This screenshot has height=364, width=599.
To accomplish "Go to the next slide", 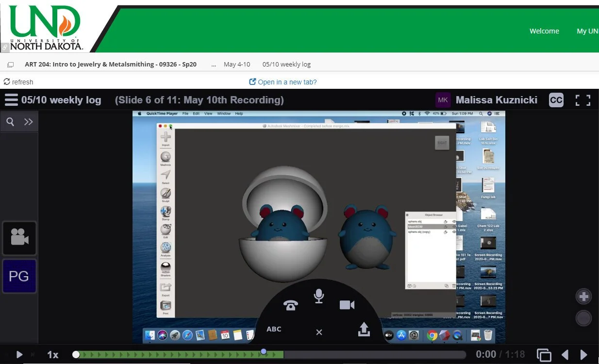I will 584,355.
